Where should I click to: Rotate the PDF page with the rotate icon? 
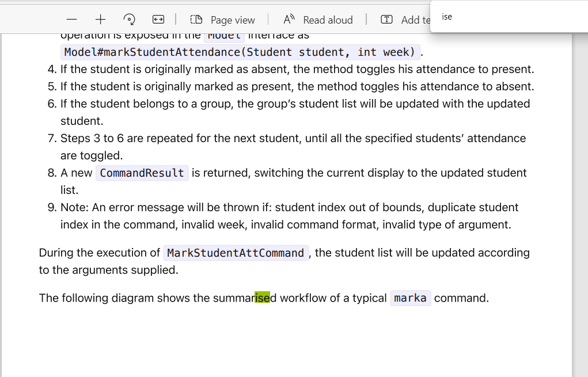coord(129,20)
